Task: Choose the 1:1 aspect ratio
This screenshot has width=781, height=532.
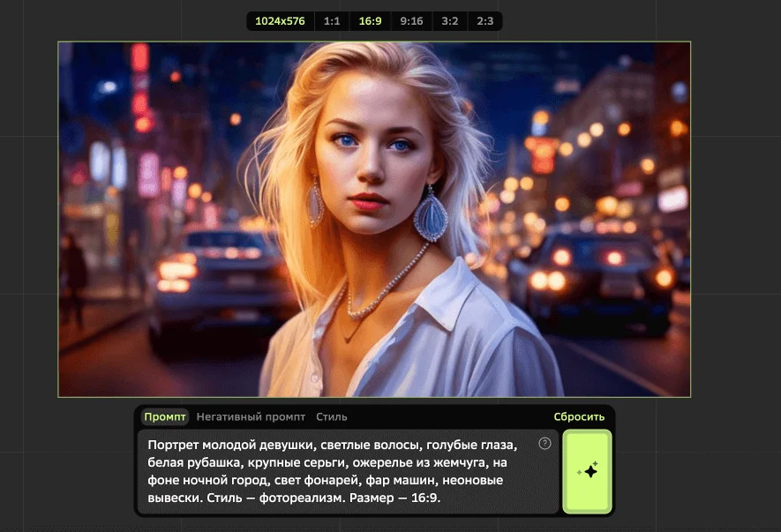Action: coord(332,21)
